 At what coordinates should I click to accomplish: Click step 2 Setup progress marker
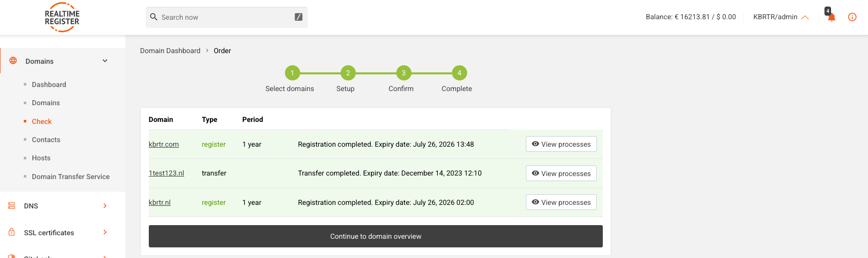tap(348, 73)
